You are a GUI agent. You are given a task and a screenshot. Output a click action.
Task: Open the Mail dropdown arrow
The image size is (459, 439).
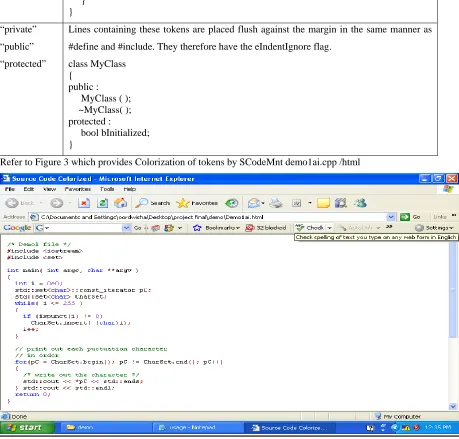point(263,203)
